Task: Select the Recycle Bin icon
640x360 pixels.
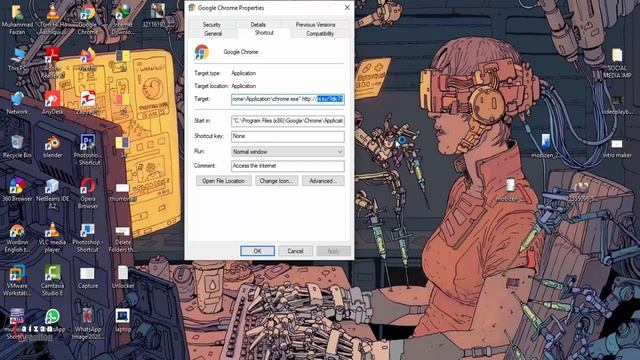Action: tap(17, 146)
